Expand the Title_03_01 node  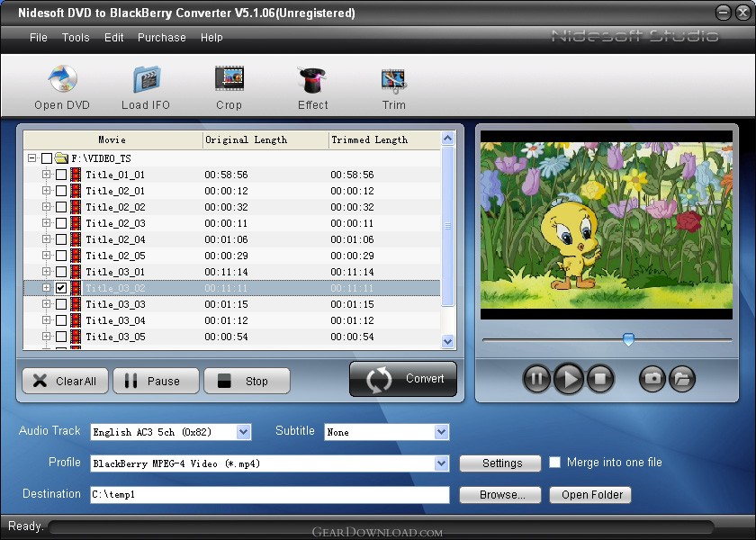click(46, 272)
